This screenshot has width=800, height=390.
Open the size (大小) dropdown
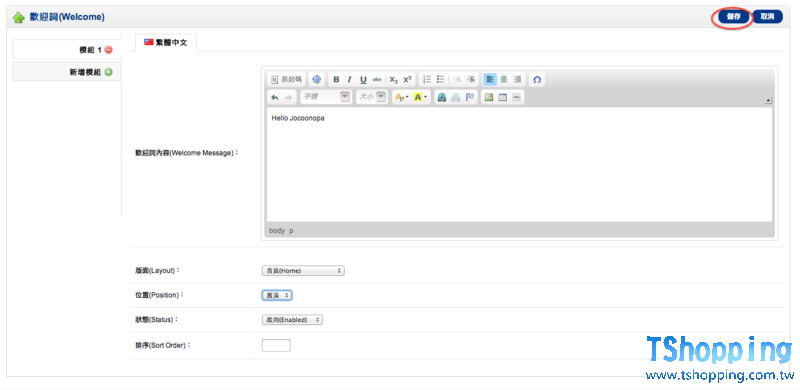point(371,97)
